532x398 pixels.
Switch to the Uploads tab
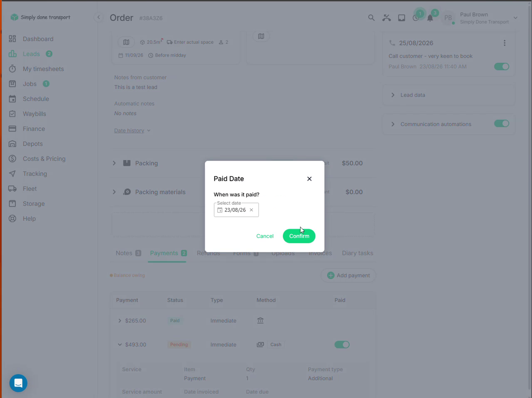(283, 253)
